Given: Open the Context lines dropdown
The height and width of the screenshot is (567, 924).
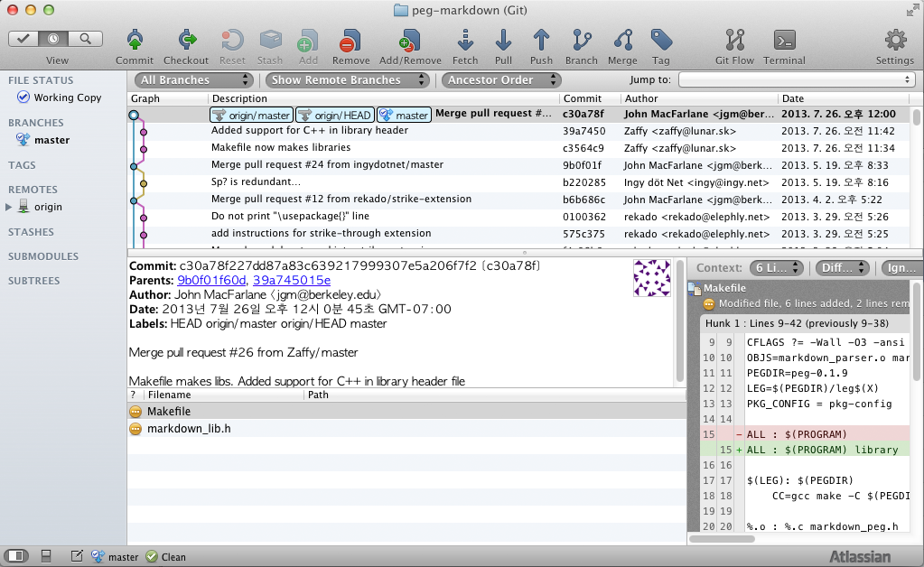Looking at the screenshot, I should 777,268.
